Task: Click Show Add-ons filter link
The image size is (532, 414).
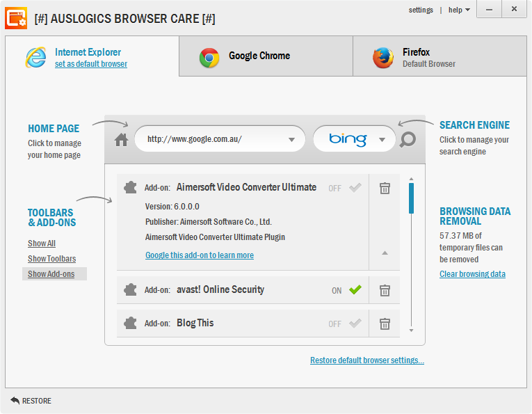Action: click(x=51, y=274)
